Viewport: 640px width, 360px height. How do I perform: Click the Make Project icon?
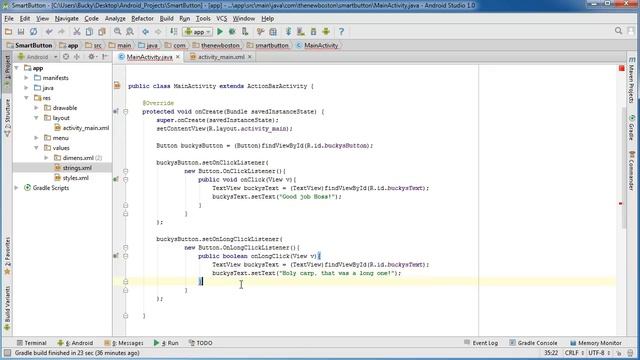tap(173, 31)
